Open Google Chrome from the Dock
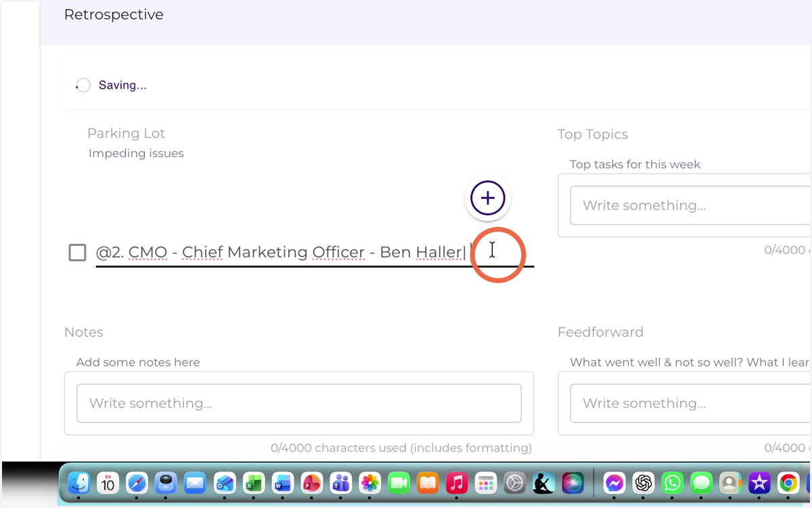Screen dimensions: 812x508 click(x=788, y=482)
